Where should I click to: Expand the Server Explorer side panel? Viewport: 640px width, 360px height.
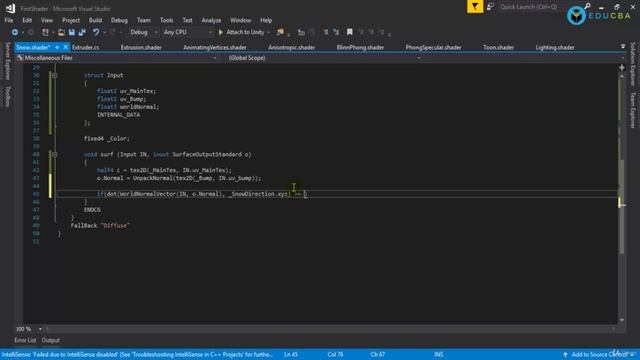tap(7, 61)
